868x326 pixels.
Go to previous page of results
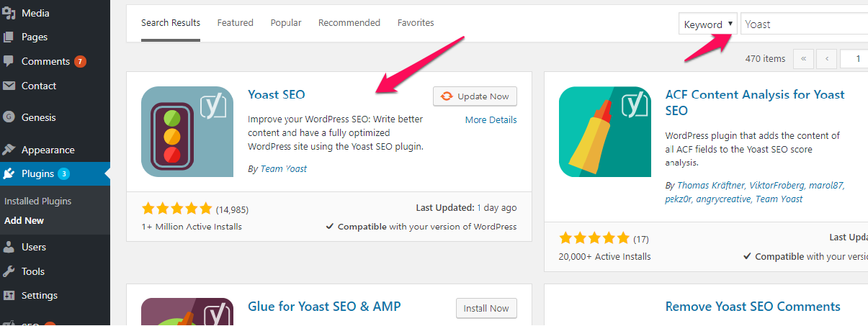point(827,59)
